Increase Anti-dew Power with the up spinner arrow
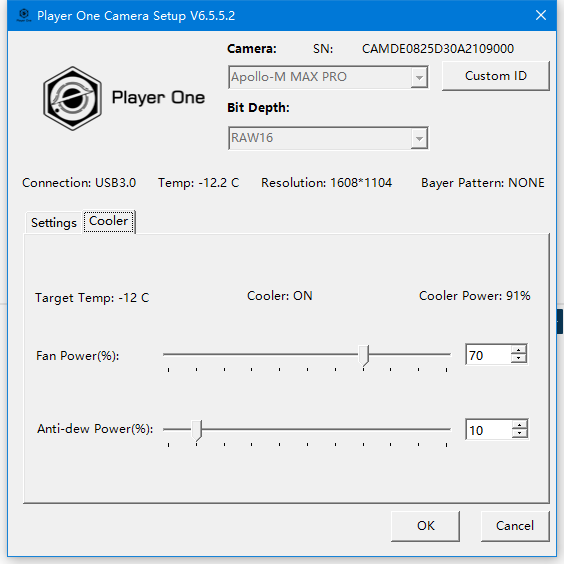 point(519,425)
